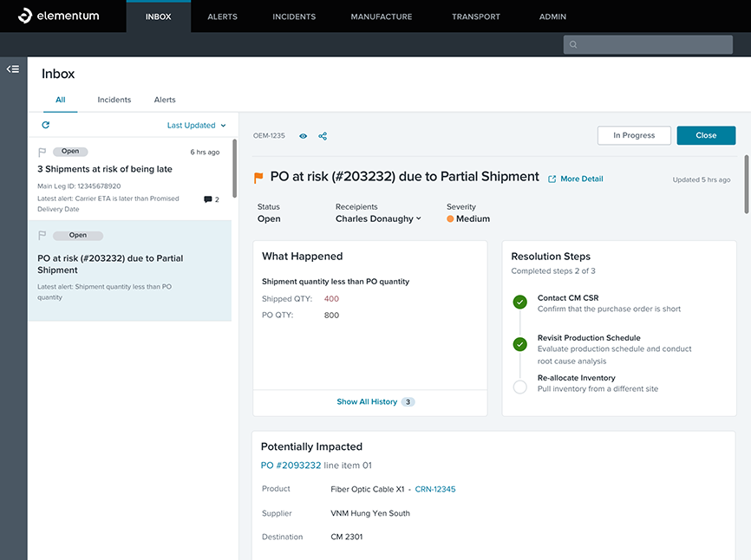This screenshot has width=751, height=560.
Task: Share incident OEM-1235
Action: point(323,136)
